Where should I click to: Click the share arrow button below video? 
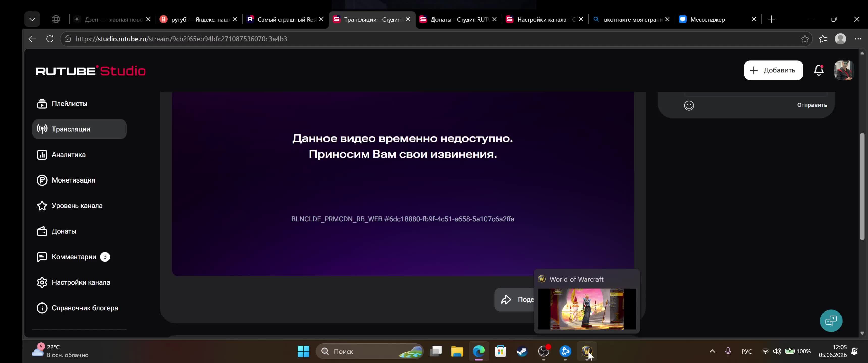(514, 299)
